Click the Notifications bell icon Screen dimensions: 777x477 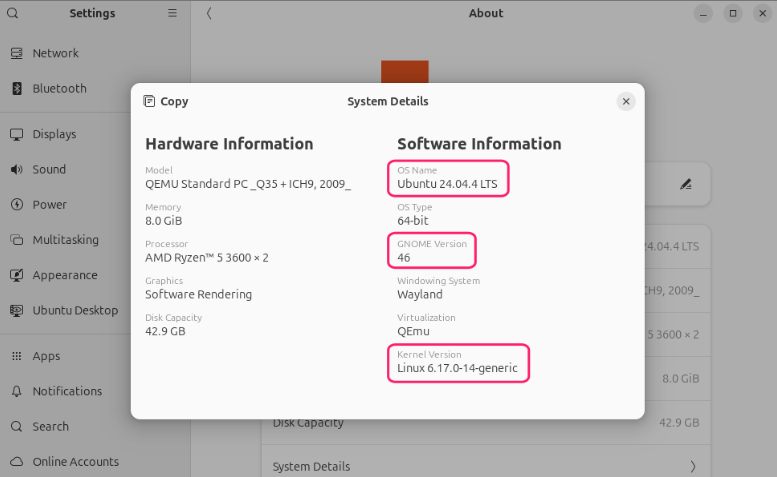coord(16,391)
